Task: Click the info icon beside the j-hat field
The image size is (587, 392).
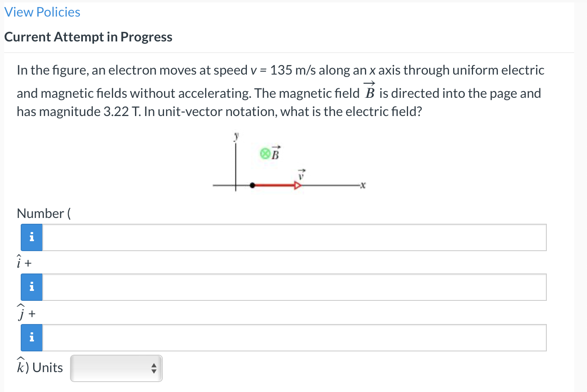Action: click(31, 287)
